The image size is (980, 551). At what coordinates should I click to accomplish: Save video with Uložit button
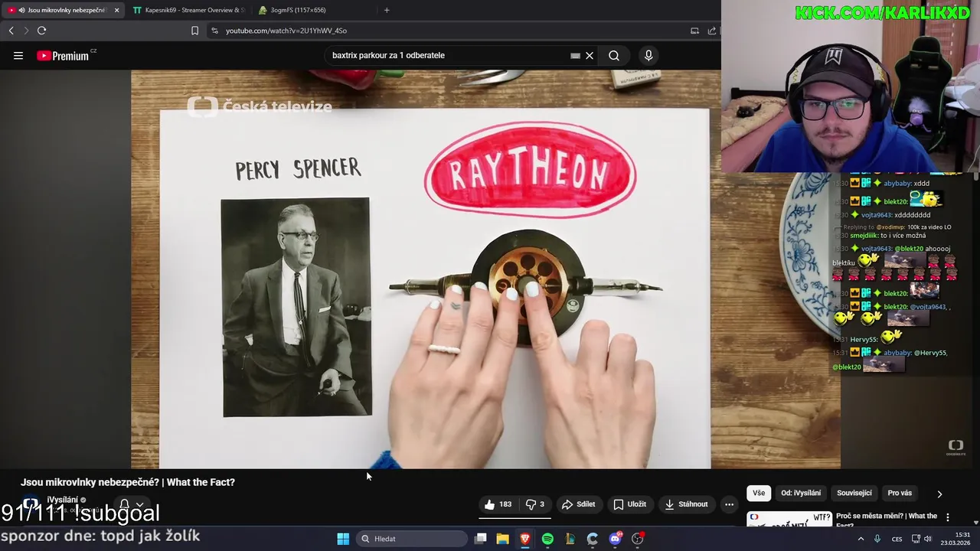pyautogui.click(x=630, y=504)
